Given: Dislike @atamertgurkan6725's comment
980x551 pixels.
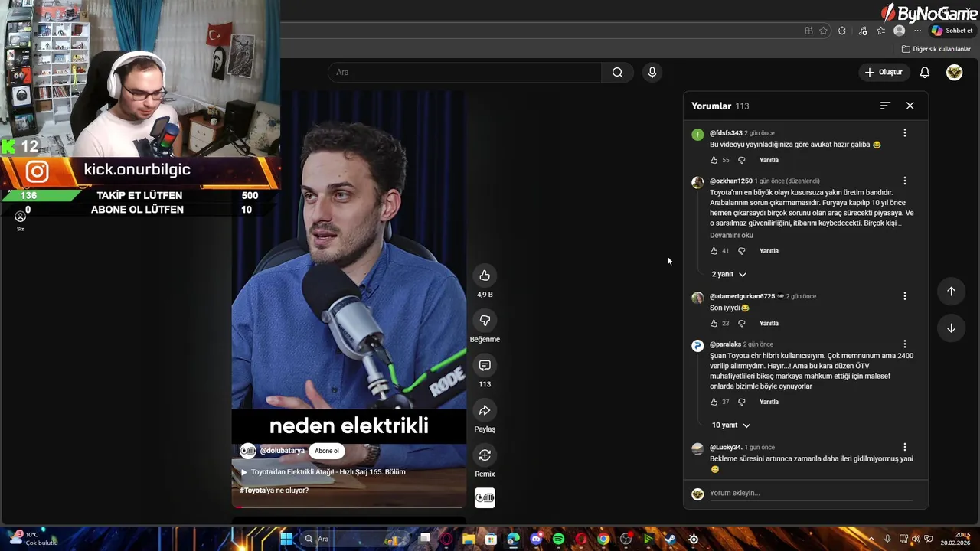Looking at the screenshot, I should [x=741, y=323].
